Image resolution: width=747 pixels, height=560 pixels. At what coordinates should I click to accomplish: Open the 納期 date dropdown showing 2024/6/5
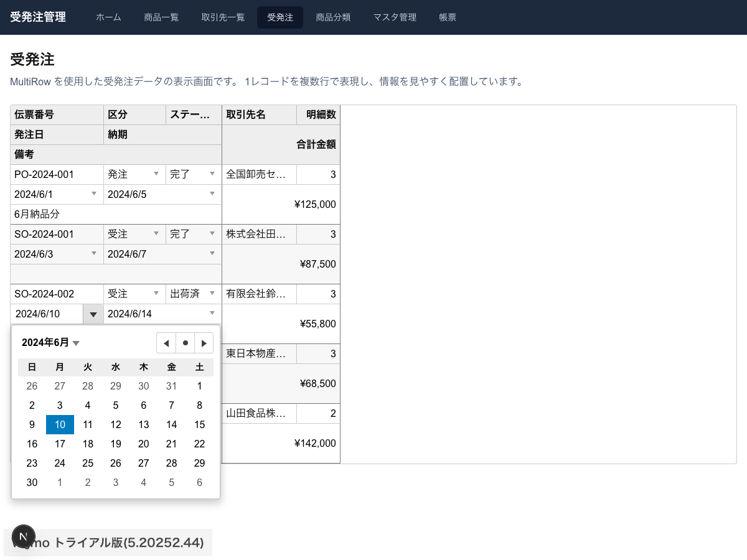[x=212, y=194]
